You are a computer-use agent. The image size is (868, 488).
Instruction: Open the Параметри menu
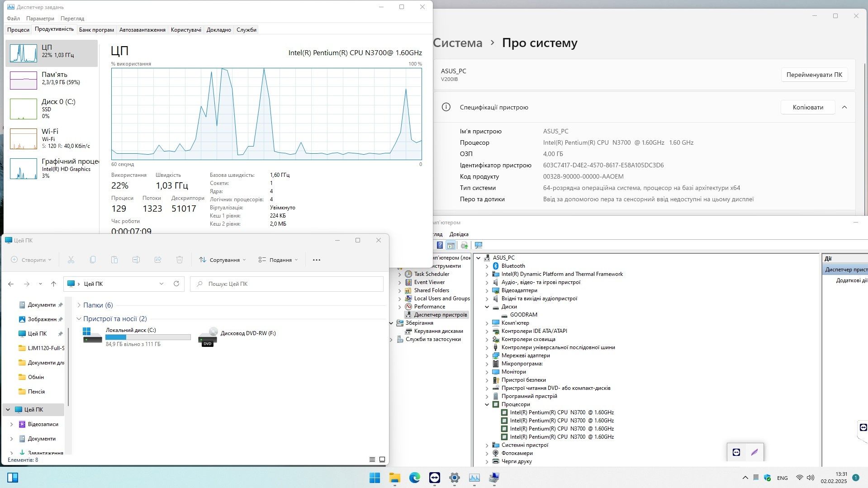40,19
